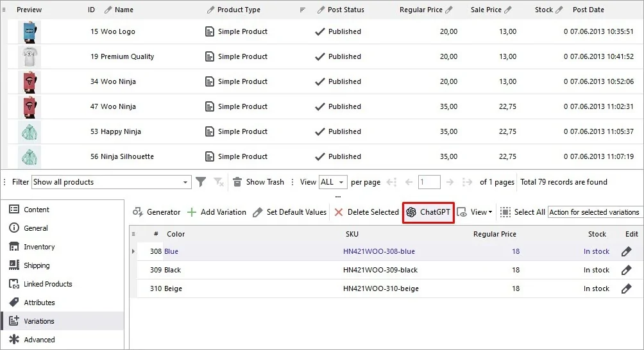This screenshot has height=350, width=644.
Task: Apply filter using funnel icon
Action: [x=201, y=182]
